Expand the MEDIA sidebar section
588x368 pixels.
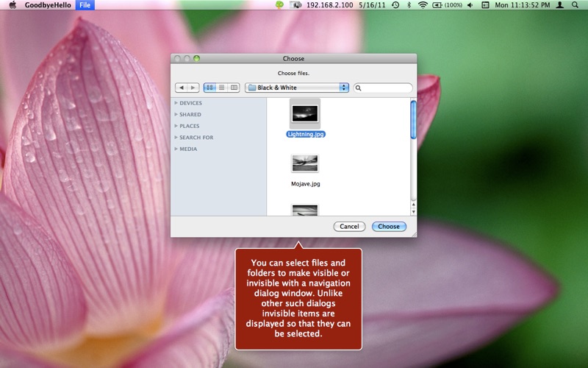176,149
